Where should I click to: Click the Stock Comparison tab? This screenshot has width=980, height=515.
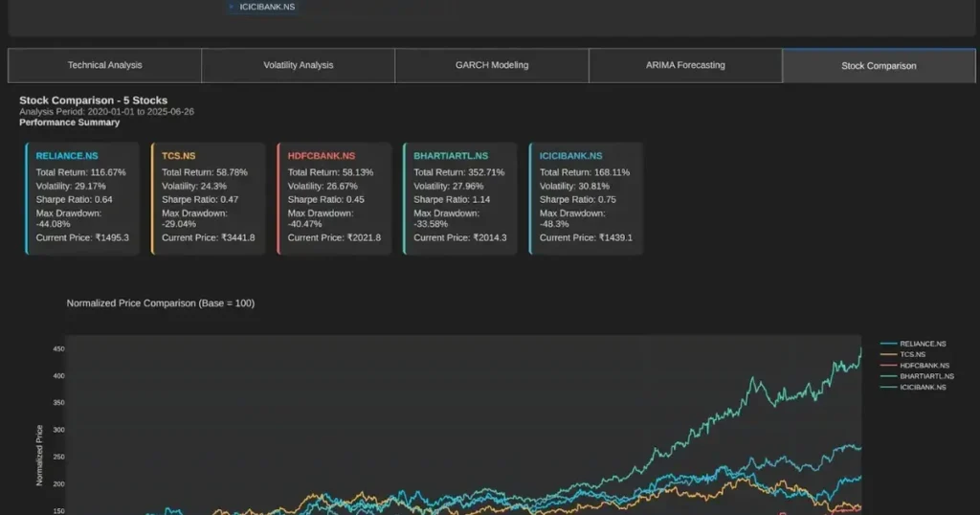(x=878, y=66)
